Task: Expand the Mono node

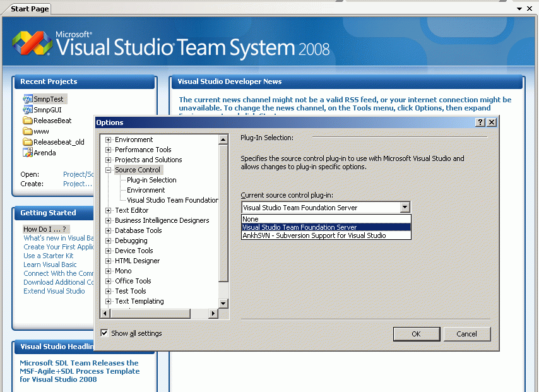Action: coord(109,271)
